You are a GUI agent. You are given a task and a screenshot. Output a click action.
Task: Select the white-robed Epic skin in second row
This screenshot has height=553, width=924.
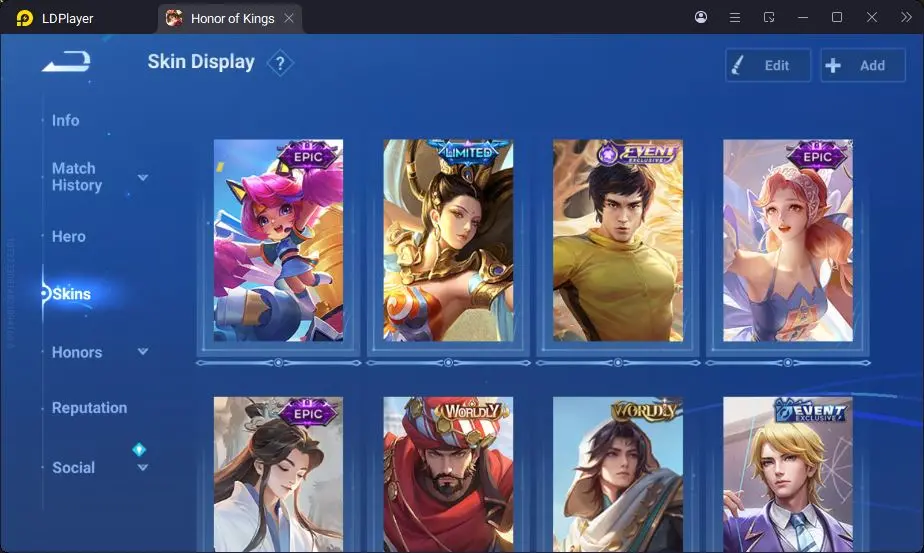278,475
